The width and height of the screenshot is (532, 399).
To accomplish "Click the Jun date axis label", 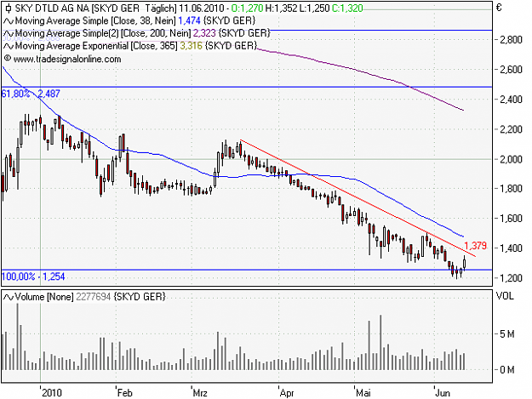I will (443, 393).
